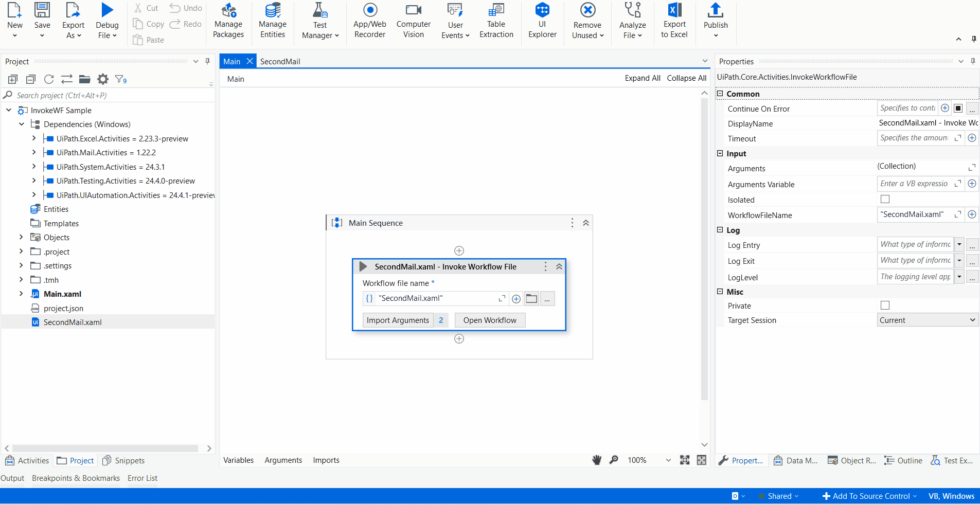
Task: Start Table Extraction
Action: coord(496,21)
